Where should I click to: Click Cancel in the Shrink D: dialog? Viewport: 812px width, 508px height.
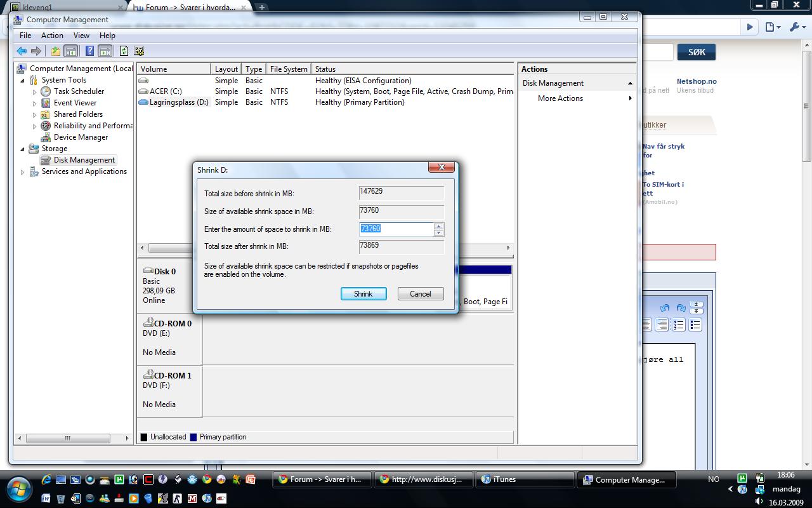point(421,294)
